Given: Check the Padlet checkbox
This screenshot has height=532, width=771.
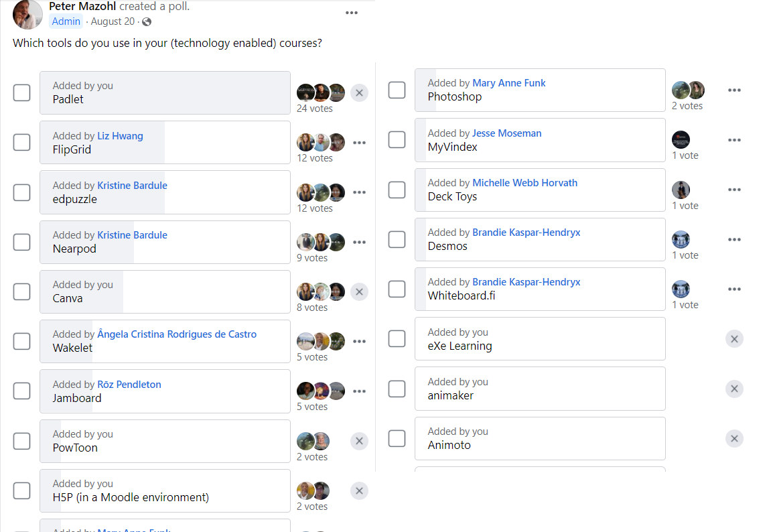Looking at the screenshot, I should pos(21,93).
